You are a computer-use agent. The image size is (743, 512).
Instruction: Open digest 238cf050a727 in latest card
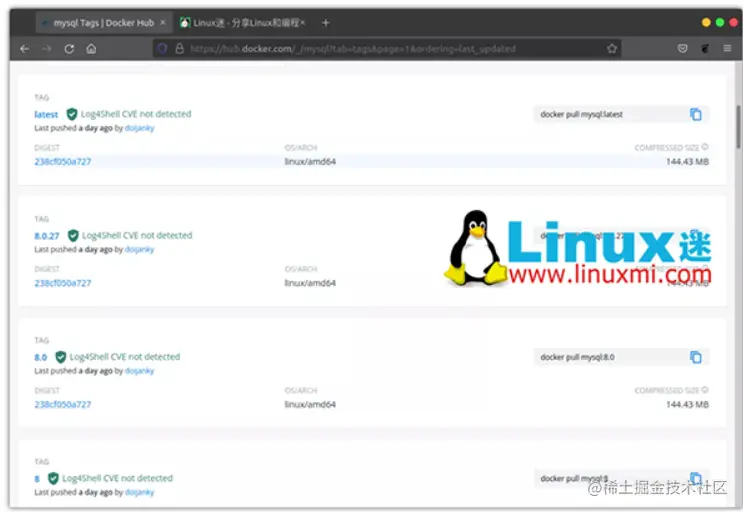(x=63, y=162)
